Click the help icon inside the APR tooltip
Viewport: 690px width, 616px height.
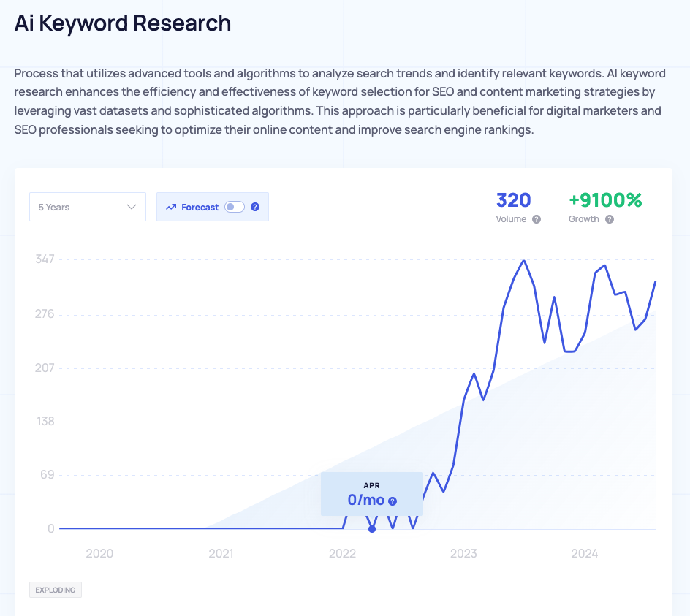point(393,501)
